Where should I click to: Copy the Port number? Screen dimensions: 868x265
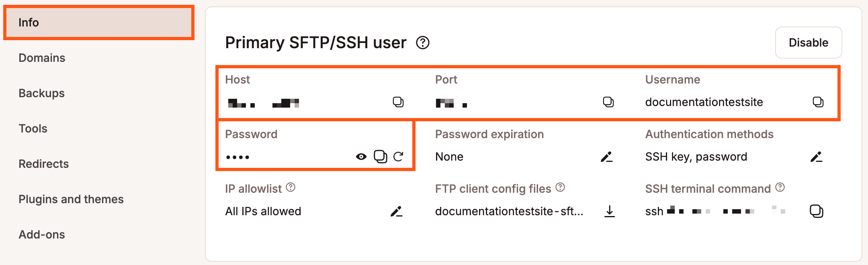click(608, 102)
